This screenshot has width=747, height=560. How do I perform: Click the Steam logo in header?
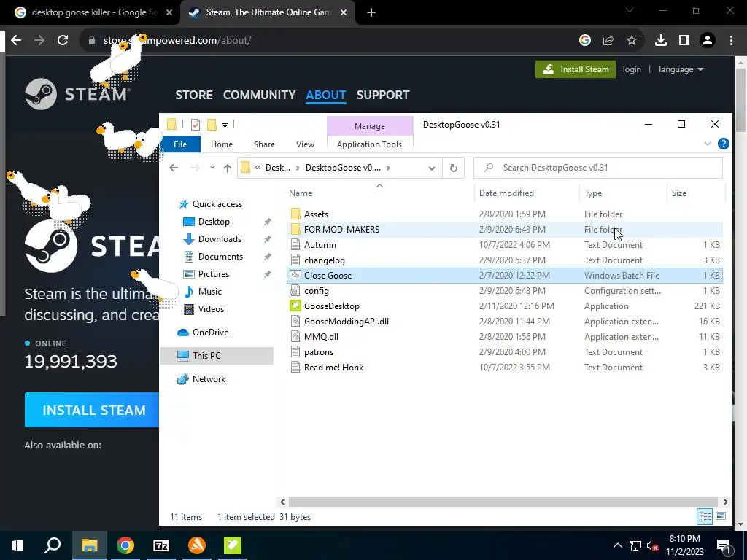77,94
